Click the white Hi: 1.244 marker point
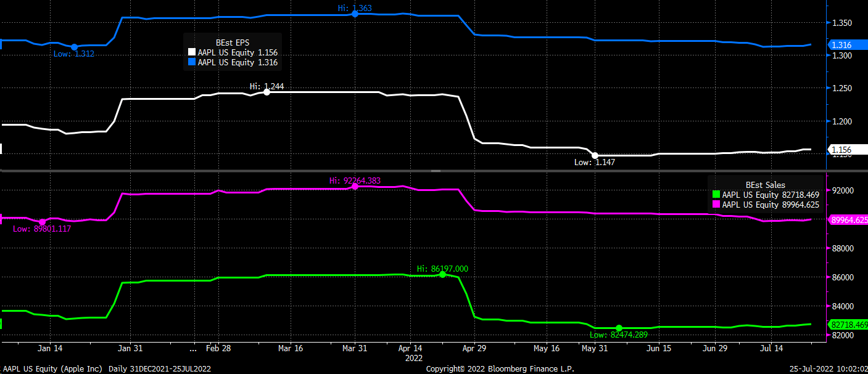Screen dimensions: 868x374 (267, 92)
